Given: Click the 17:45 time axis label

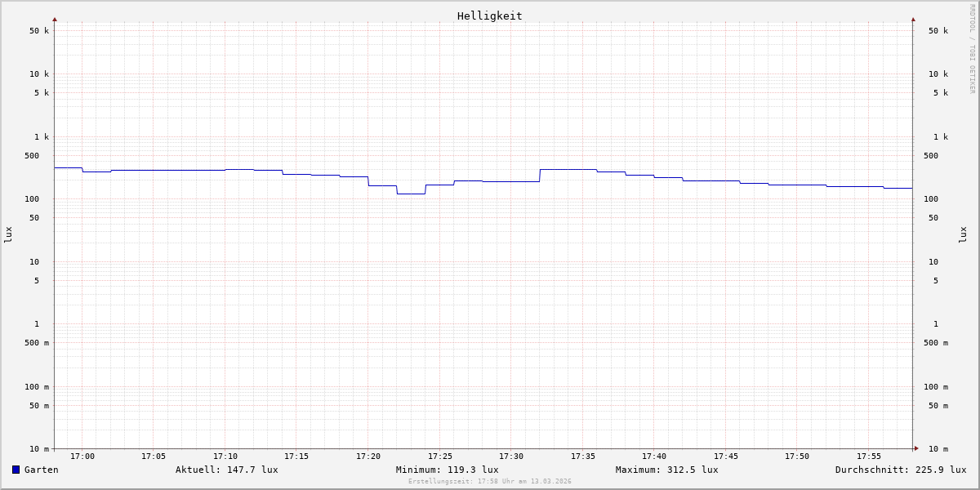Looking at the screenshot, I should pyautogui.click(x=726, y=457).
